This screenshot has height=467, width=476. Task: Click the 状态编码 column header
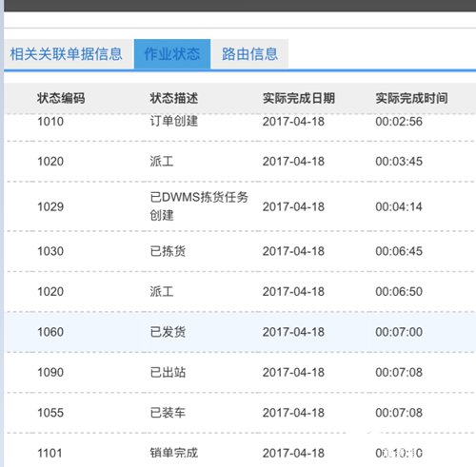pos(61,98)
